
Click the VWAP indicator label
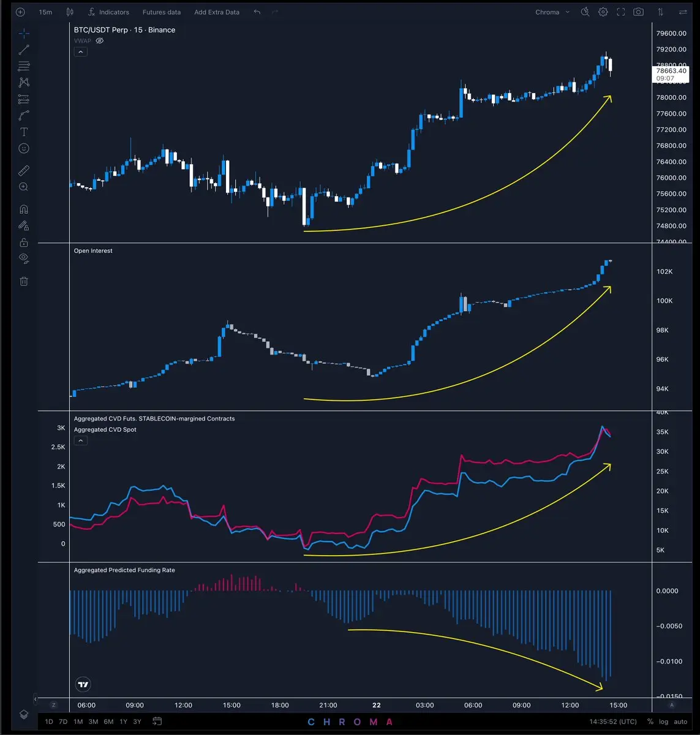[x=83, y=41]
